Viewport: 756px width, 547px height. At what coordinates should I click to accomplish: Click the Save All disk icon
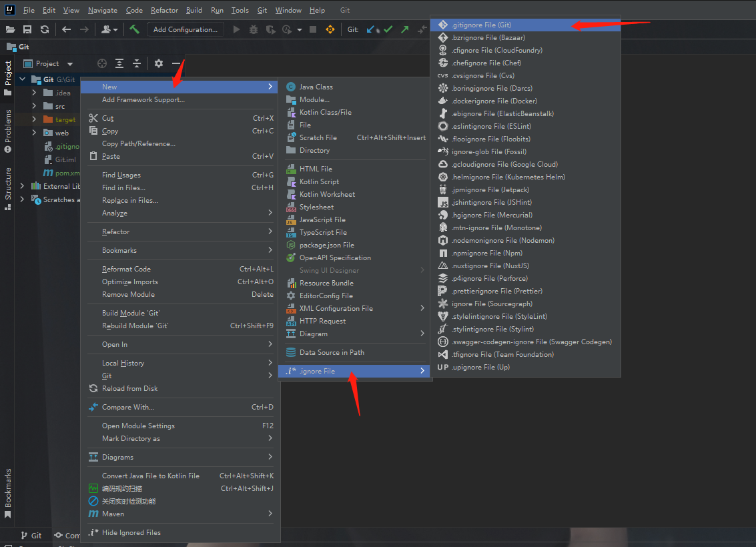[27, 29]
